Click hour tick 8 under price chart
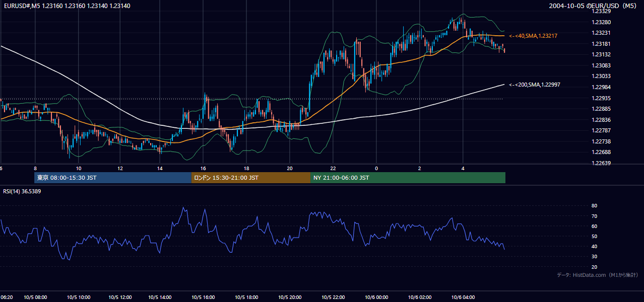Image resolution: width=644 pixels, height=302 pixels. click(35, 168)
